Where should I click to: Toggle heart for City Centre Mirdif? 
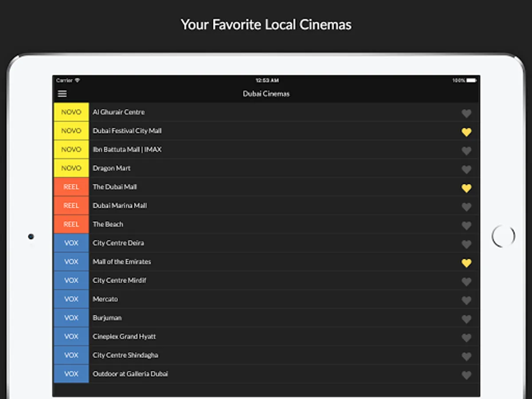pyautogui.click(x=466, y=282)
